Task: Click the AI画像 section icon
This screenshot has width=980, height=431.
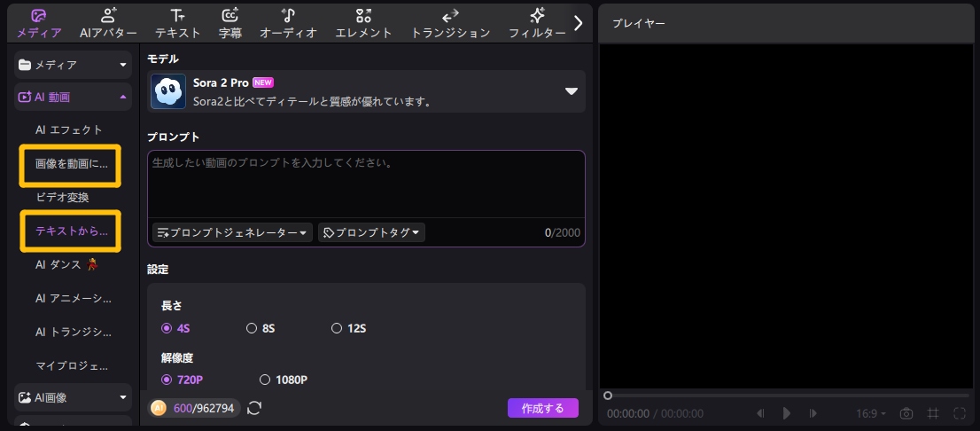Action: point(25,397)
